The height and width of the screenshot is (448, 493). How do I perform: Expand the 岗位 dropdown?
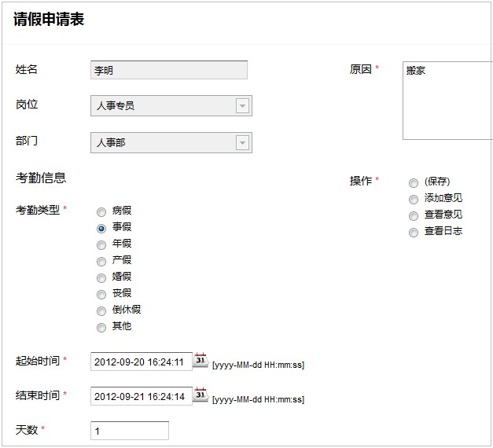click(242, 106)
